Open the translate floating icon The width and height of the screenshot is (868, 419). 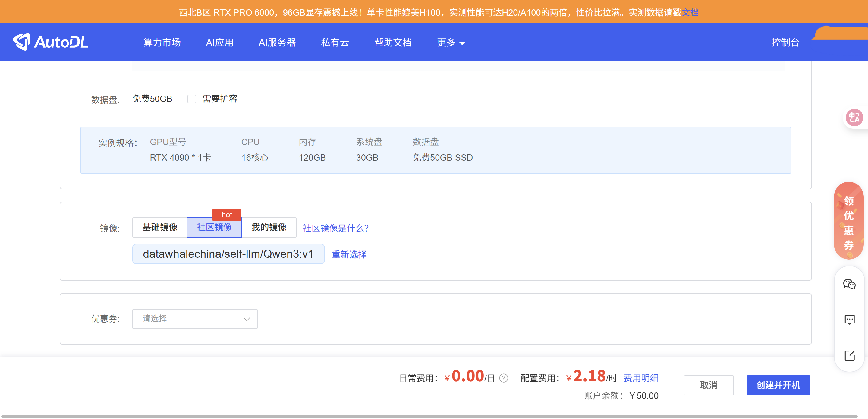[854, 118]
